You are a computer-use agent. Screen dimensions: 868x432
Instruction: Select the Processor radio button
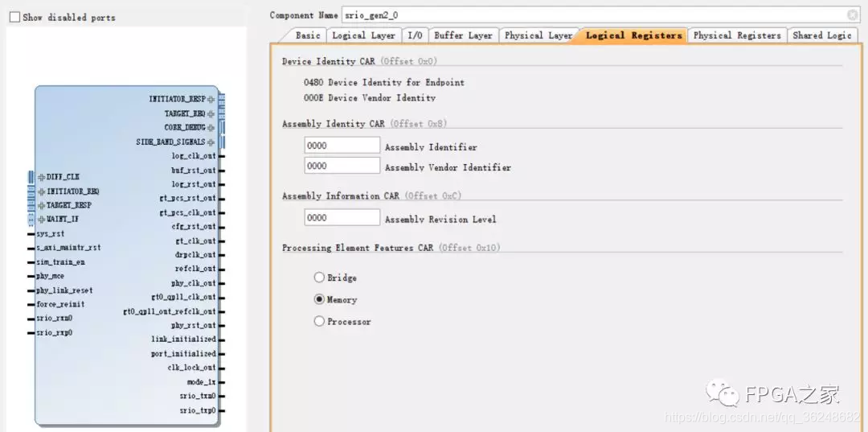click(x=319, y=321)
